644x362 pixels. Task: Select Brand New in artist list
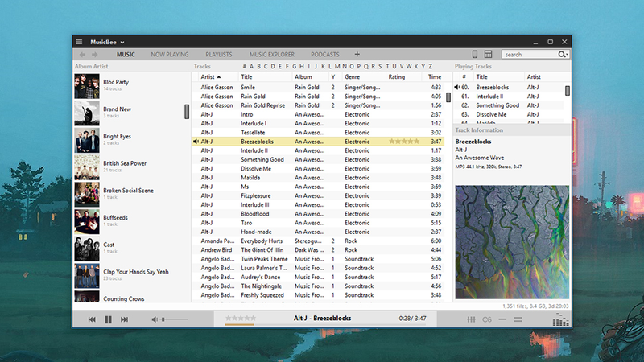pyautogui.click(x=130, y=113)
